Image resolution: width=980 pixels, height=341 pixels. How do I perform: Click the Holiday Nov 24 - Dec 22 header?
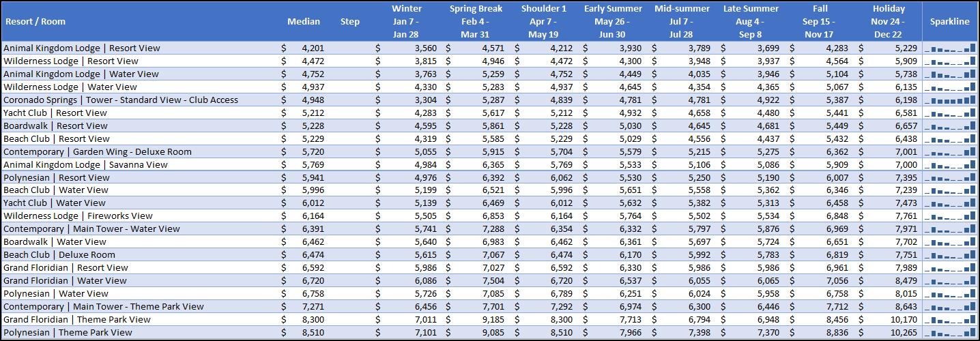[x=889, y=21]
